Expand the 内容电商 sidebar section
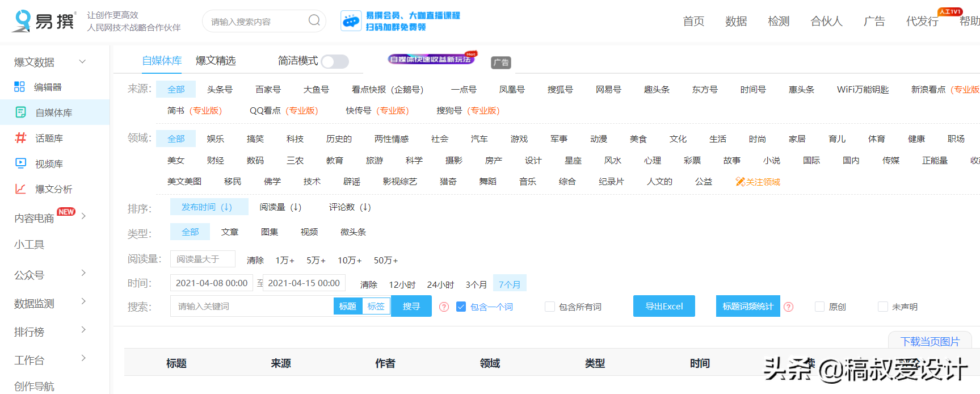 pos(83,216)
